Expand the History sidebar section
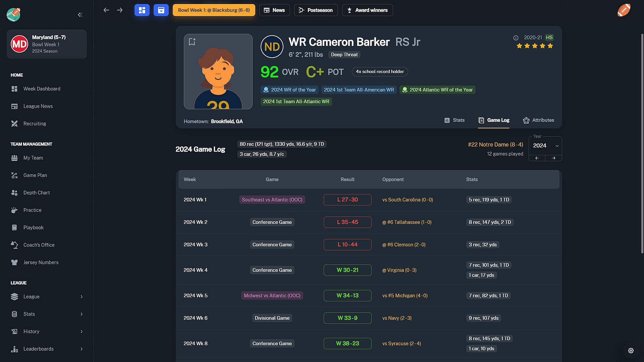The width and height of the screenshot is (644, 362). (47, 331)
